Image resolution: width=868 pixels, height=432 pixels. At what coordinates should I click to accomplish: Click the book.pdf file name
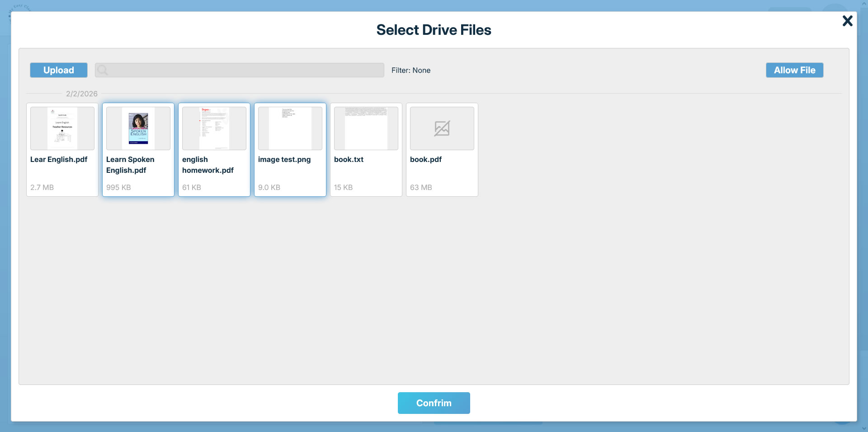coord(426,159)
